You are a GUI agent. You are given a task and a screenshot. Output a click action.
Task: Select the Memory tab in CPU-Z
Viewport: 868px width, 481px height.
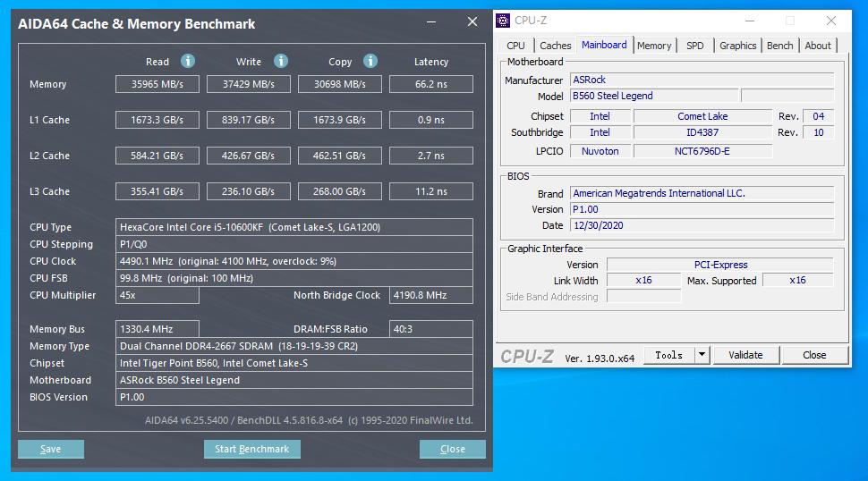coord(654,46)
